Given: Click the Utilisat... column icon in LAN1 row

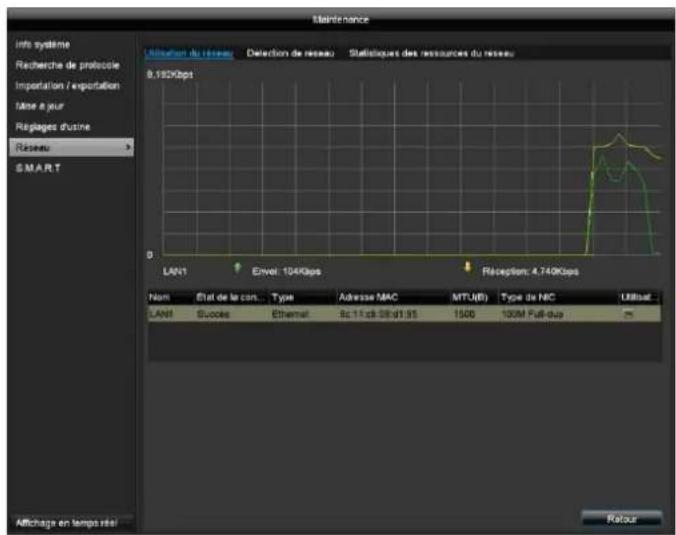Looking at the screenshot, I should pos(628,315).
